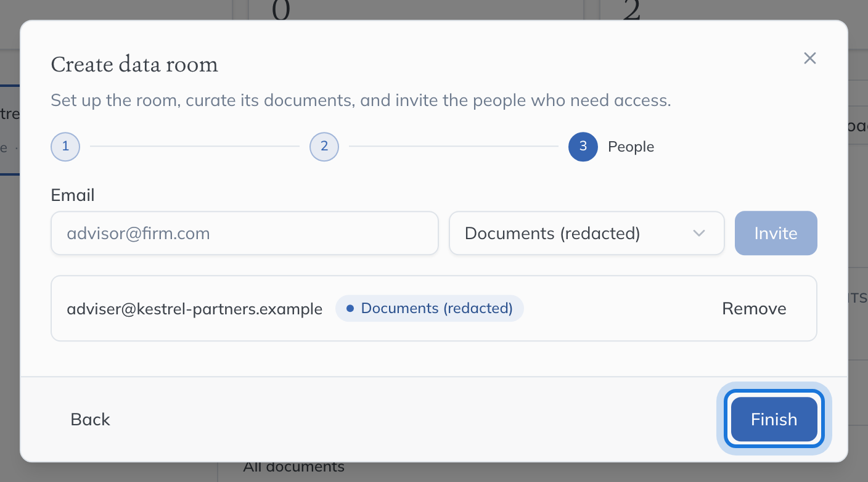This screenshot has width=868, height=482.
Task: Go to step 1 of the wizard
Action: click(x=65, y=147)
